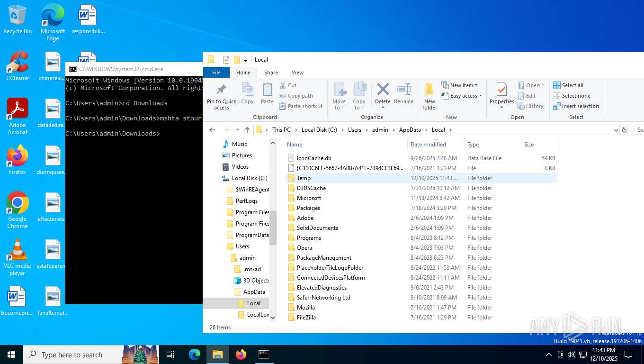This screenshot has width=644, height=364.
Task: Select PerfLogs in navigation tree
Action: click(x=246, y=201)
